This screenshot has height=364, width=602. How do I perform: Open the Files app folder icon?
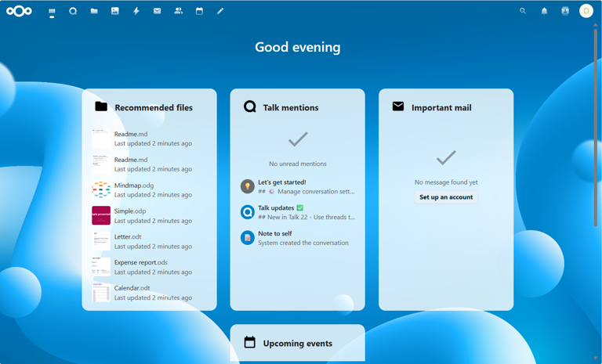coord(94,11)
